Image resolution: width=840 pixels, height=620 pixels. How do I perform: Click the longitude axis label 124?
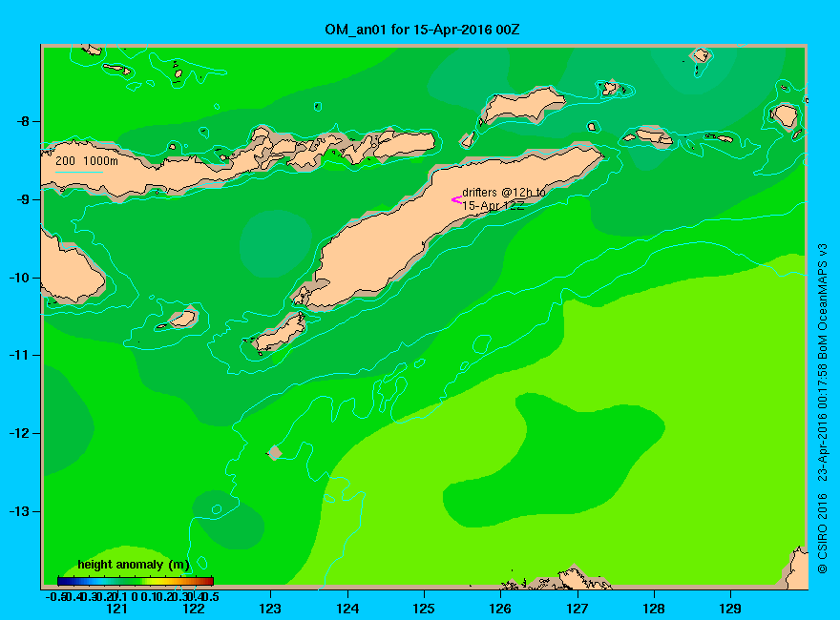(347, 609)
